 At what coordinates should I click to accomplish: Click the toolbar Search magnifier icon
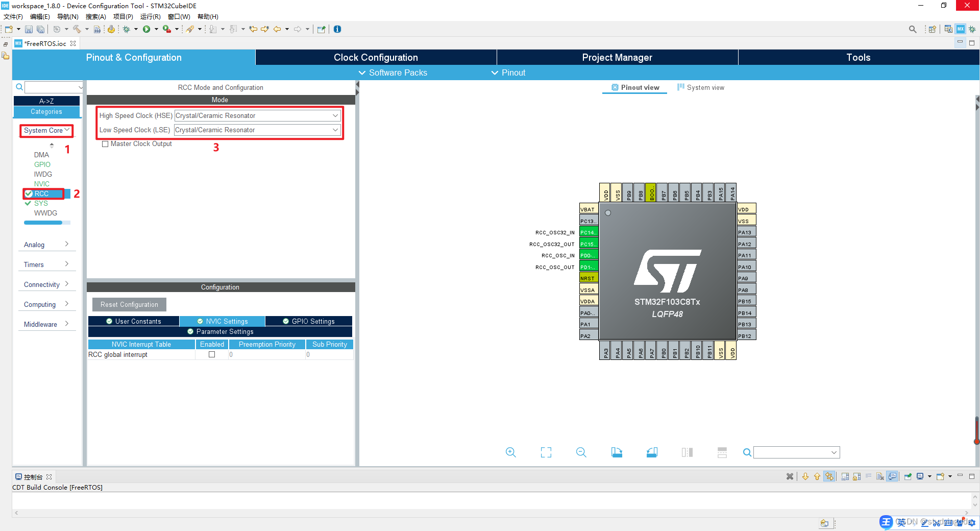913,29
